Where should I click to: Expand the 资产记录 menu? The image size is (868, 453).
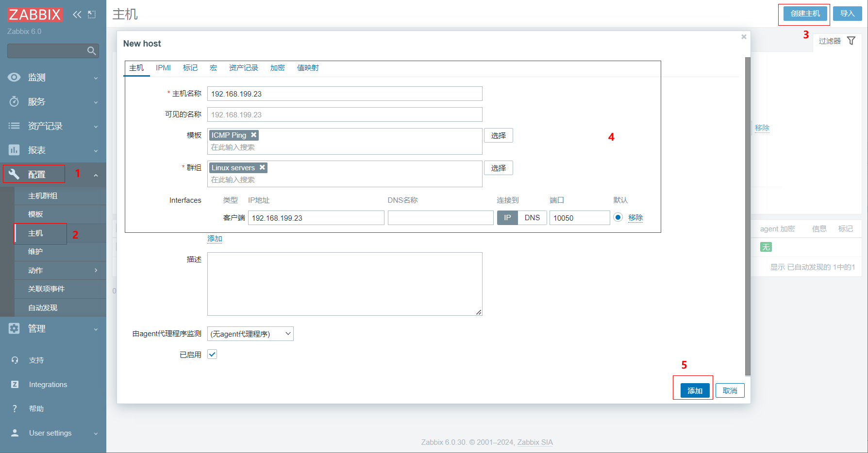(x=96, y=126)
